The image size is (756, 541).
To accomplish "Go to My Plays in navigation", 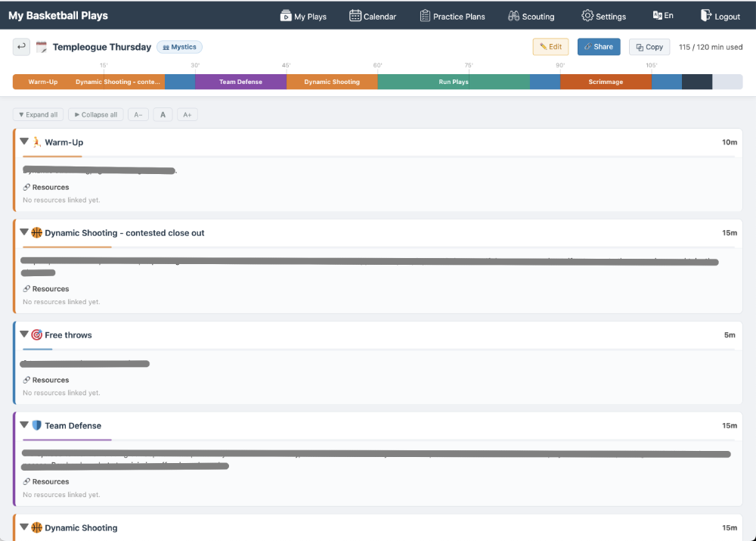I will click(303, 16).
